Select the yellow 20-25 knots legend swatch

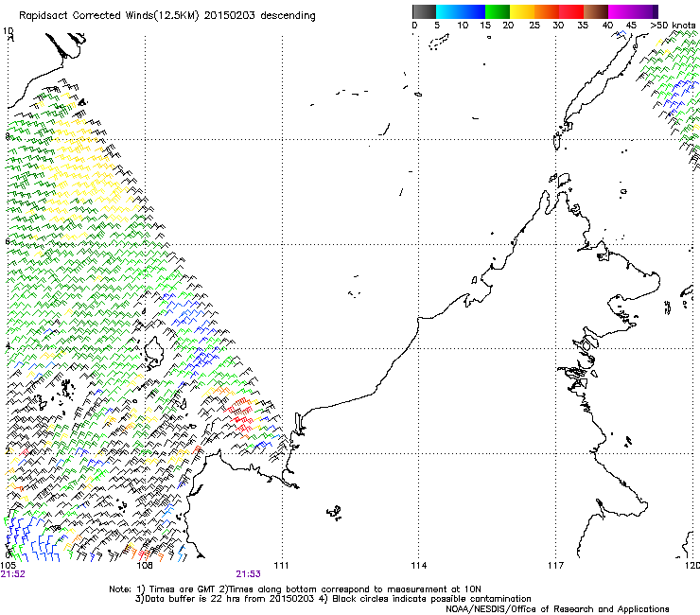click(522, 11)
